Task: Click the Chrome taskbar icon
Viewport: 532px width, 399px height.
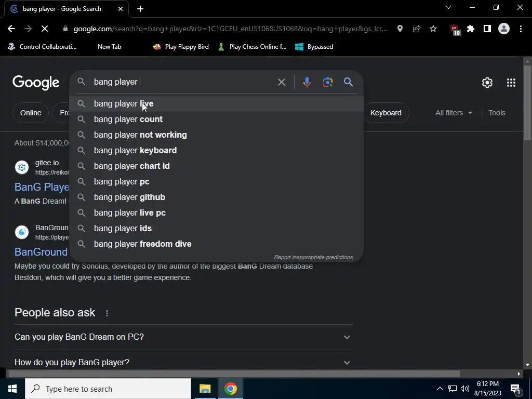Action: point(230,389)
